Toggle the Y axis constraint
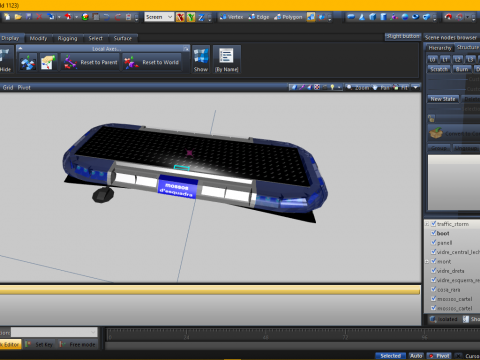The image size is (480, 360). pos(191,17)
